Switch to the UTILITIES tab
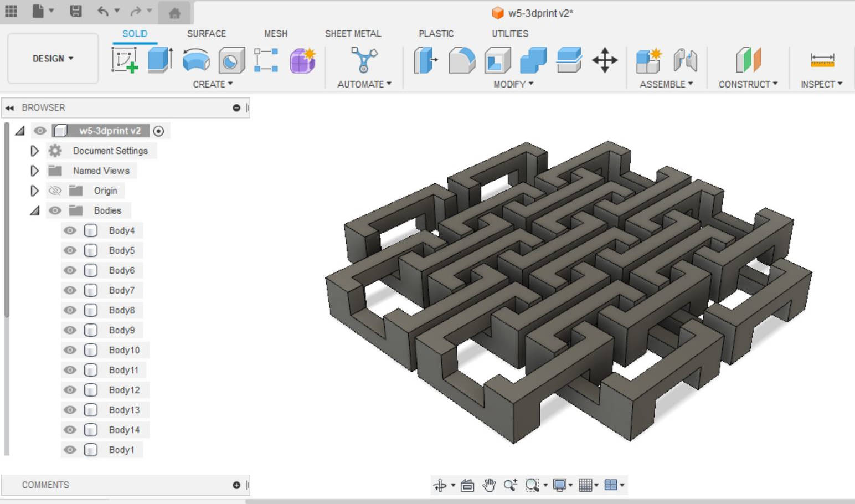 pos(510,34)
